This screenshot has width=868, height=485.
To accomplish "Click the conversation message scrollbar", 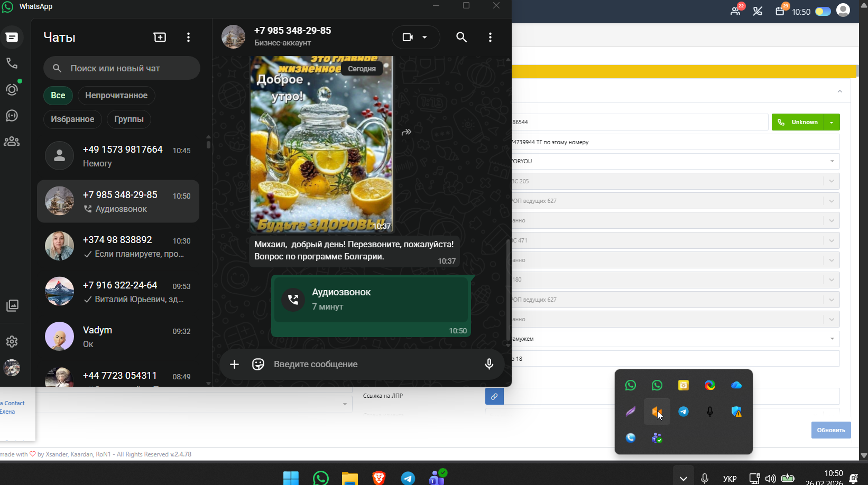I will point(509,290).
